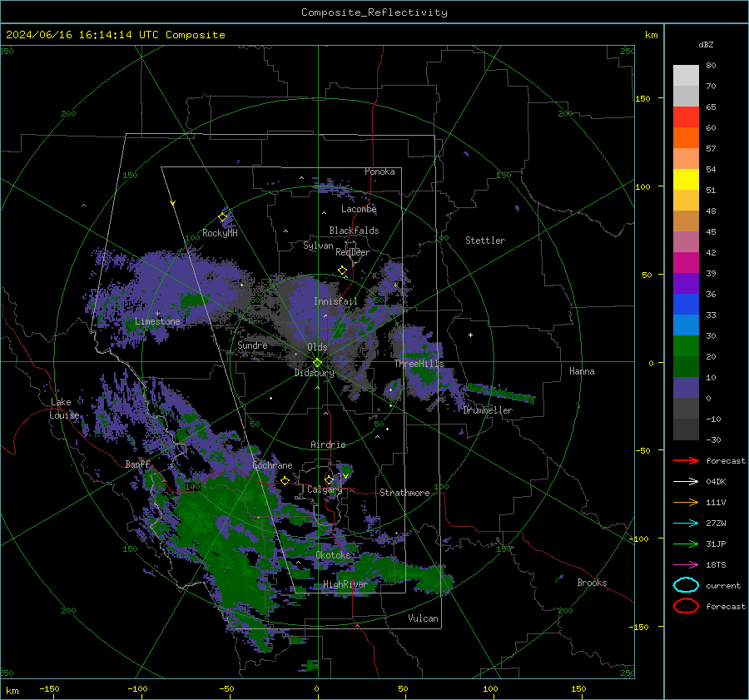Click the ThreeHills town label

[x=419, y=364]
